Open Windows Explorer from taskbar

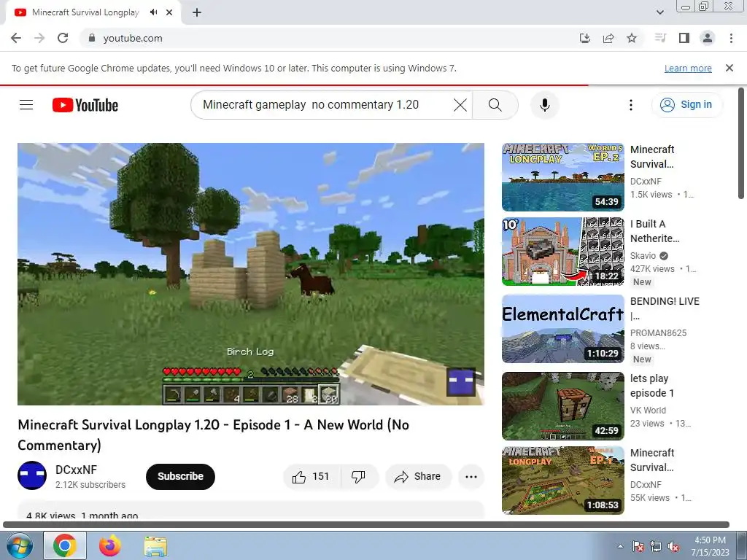point(155,545)
